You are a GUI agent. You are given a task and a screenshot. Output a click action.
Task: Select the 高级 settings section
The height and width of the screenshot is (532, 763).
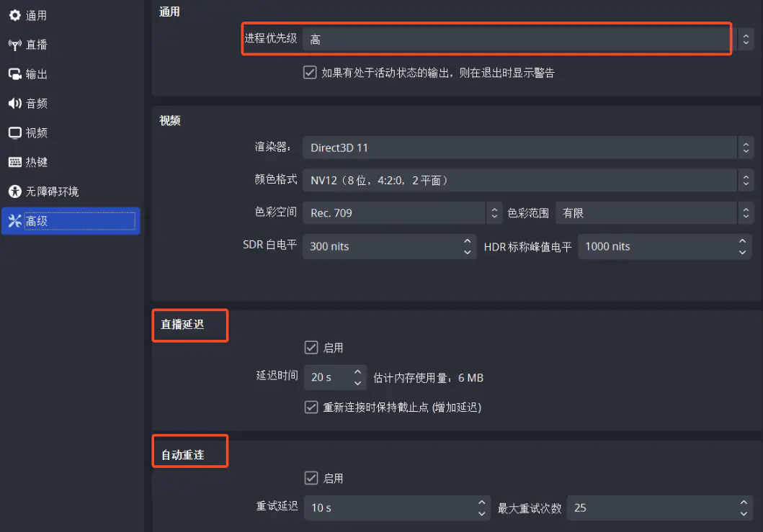71,221
